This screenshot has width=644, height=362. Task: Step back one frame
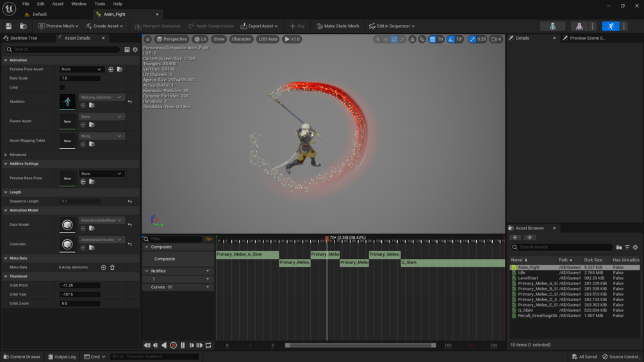(155, 345)
